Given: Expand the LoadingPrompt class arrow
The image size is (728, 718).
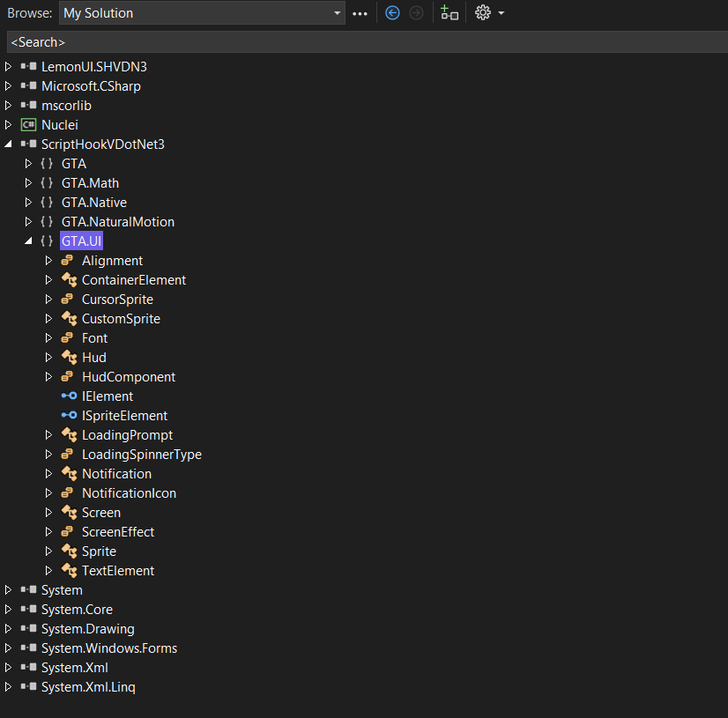Looking at the screenshot, I should 48,435.
